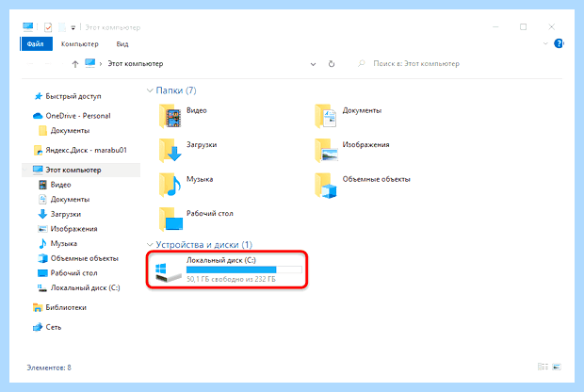
Task: Select the Локальный диск (C:) drive icon
Action: (x=168, y=272)
